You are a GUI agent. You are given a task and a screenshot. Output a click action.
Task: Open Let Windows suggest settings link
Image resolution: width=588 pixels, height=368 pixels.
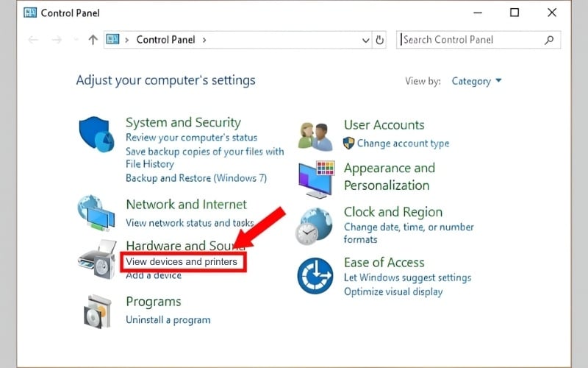(407, 277)
